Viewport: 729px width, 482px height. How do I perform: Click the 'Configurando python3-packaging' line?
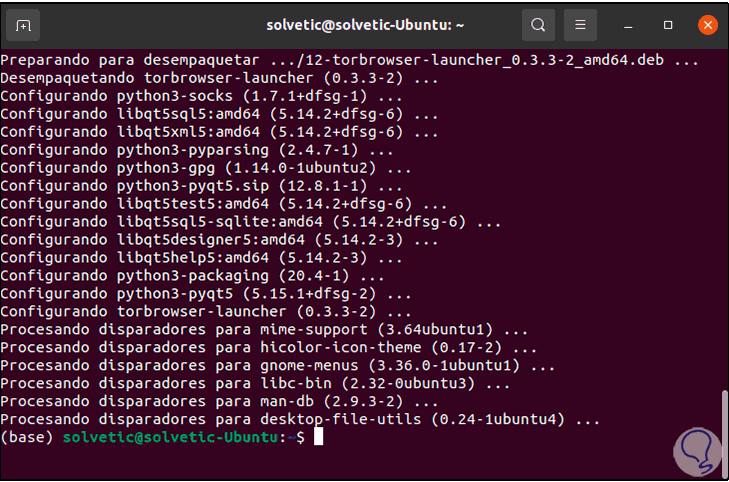192,275
